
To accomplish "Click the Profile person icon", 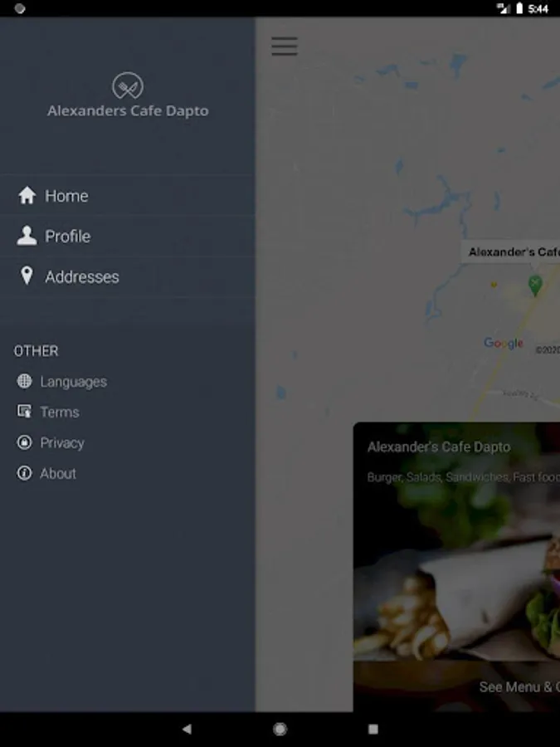I will [x=27, y=236].
